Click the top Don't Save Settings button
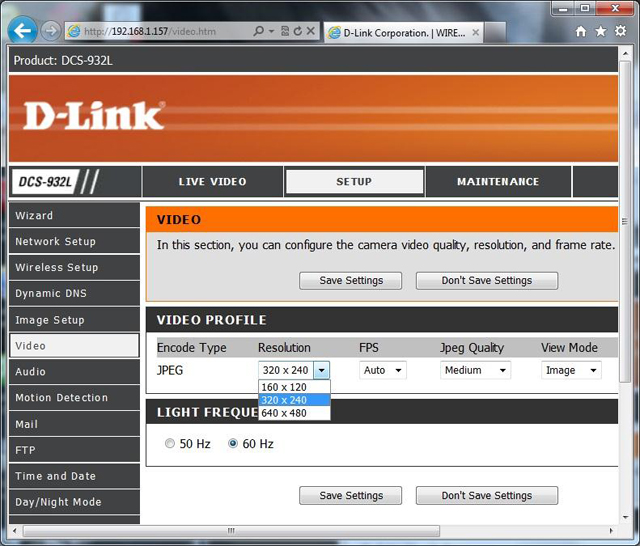This screenshot has width=640, height=546. point(487,281)
